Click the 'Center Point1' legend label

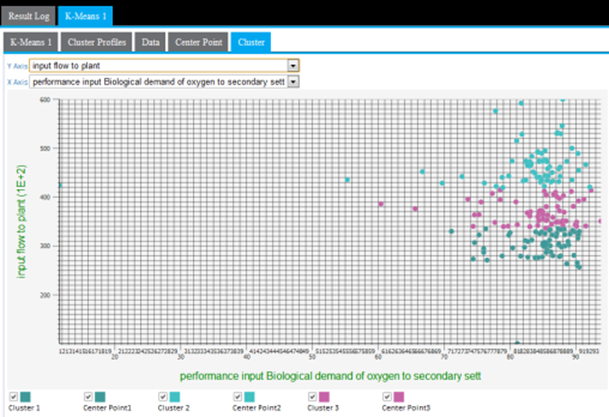point(107,408)
